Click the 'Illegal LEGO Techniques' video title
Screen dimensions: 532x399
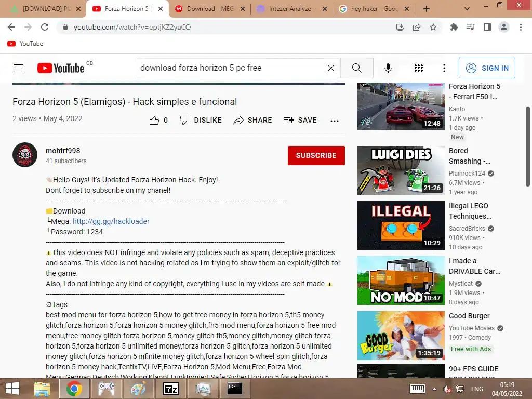[x=470, y=211]
